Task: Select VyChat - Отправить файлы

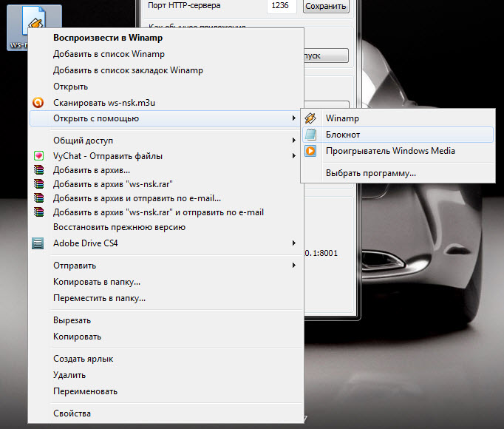Action: click(166, 156)
